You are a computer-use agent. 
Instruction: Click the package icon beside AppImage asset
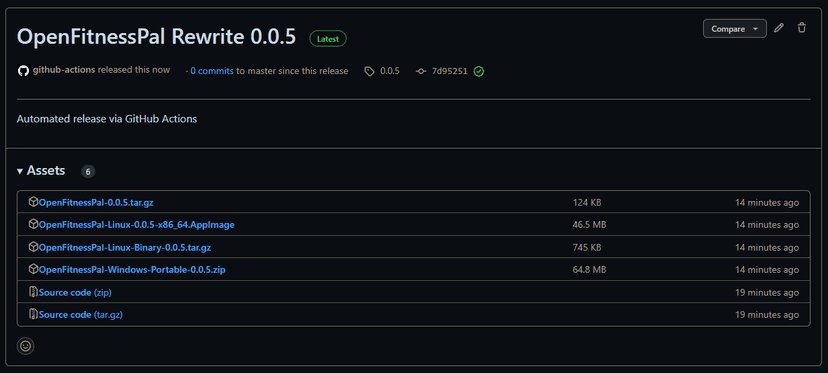click(x=33, y=225)
